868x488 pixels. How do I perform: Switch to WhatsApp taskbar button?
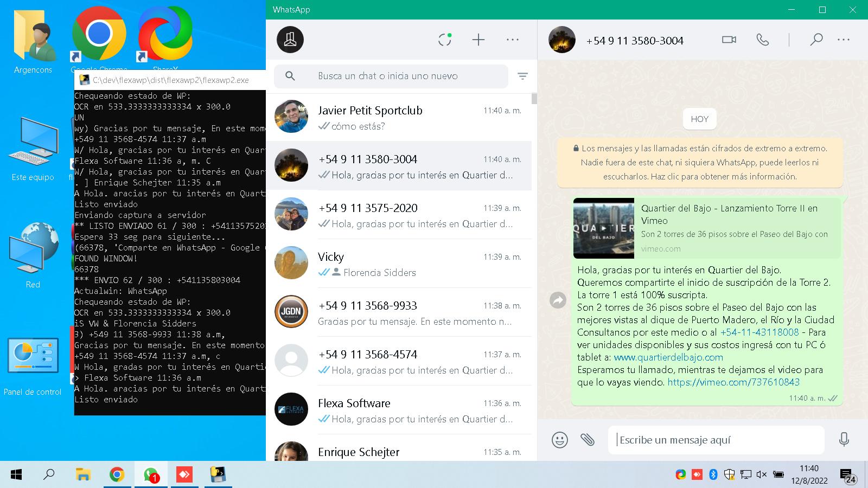(x=151, y=475)
